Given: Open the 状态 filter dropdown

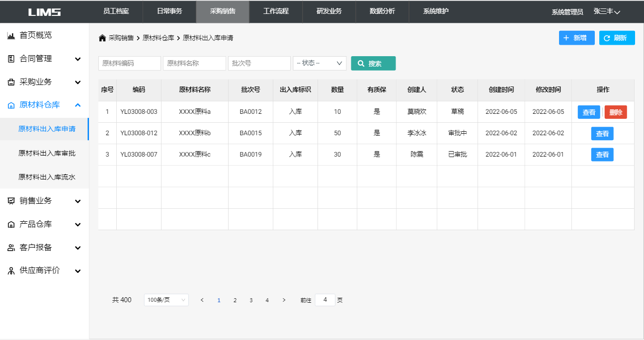Looking at the screenshot, I should click(x=320, y=63).
